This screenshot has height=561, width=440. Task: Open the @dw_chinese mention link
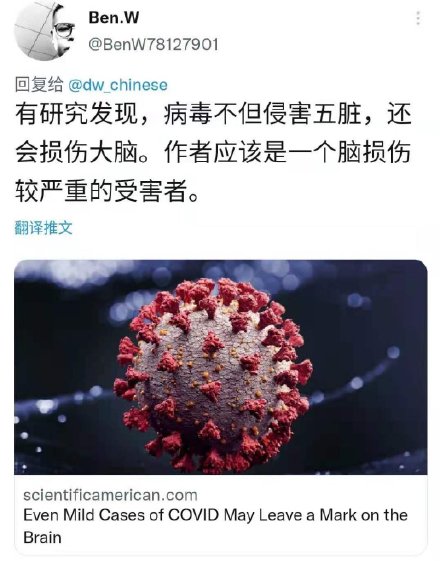coord(117,85)
